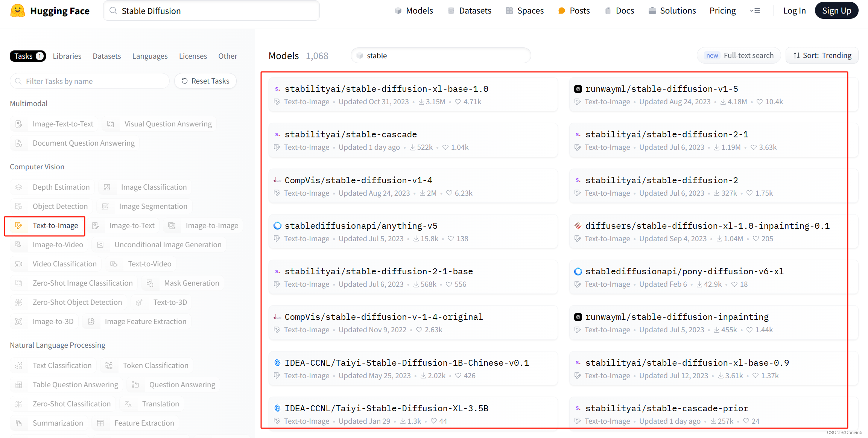The image size is (868, 438).
Task: Click the Reset Tasks button
Action: coord(205,81)
